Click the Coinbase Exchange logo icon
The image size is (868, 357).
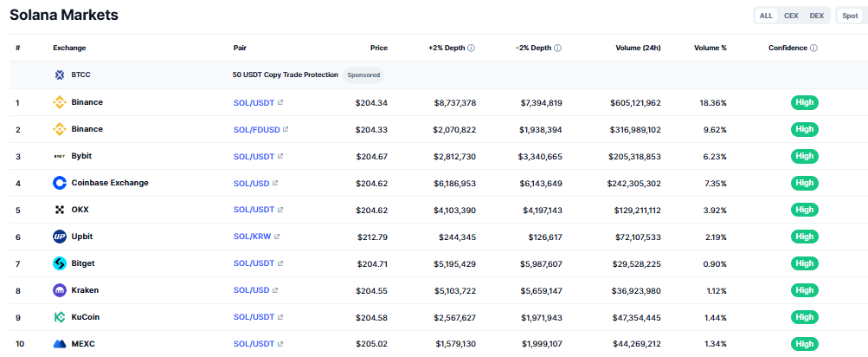click(60, 183)
